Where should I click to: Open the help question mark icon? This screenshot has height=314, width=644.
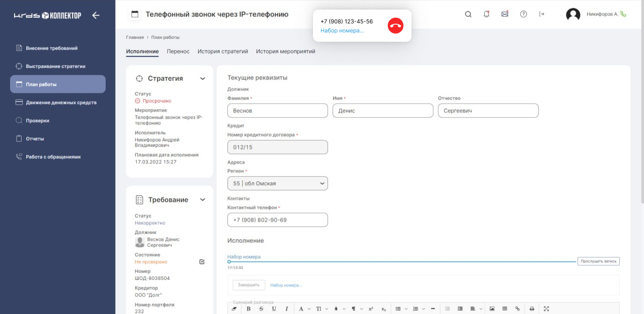click(x=523, y=14)
